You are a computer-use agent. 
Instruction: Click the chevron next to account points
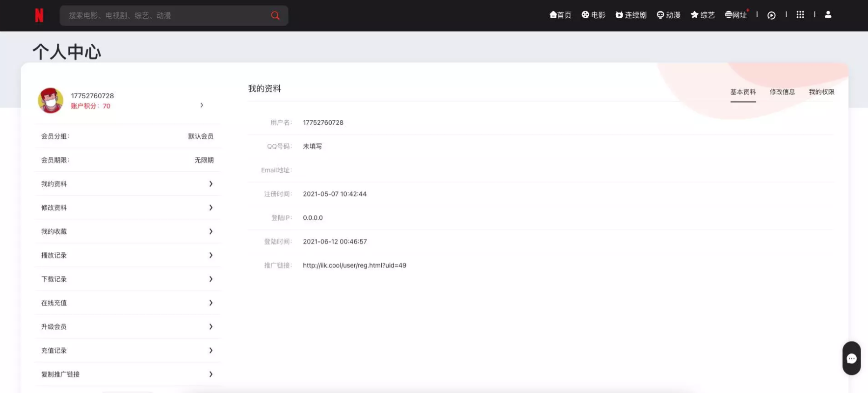(x=202, y=105)
